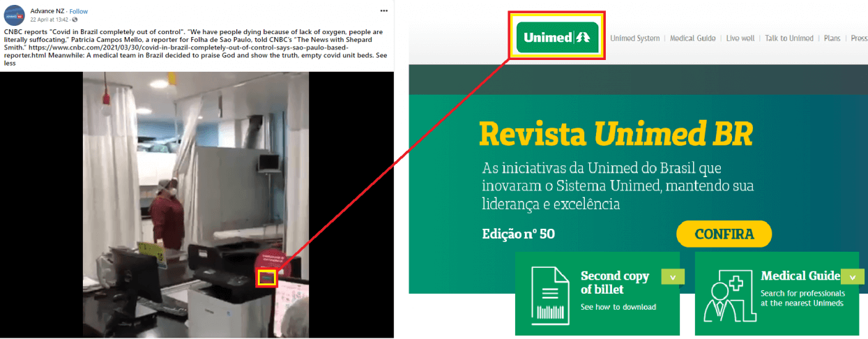Open the Advance NZ page name link
This screenshot has width=868, height=339.
47,11
